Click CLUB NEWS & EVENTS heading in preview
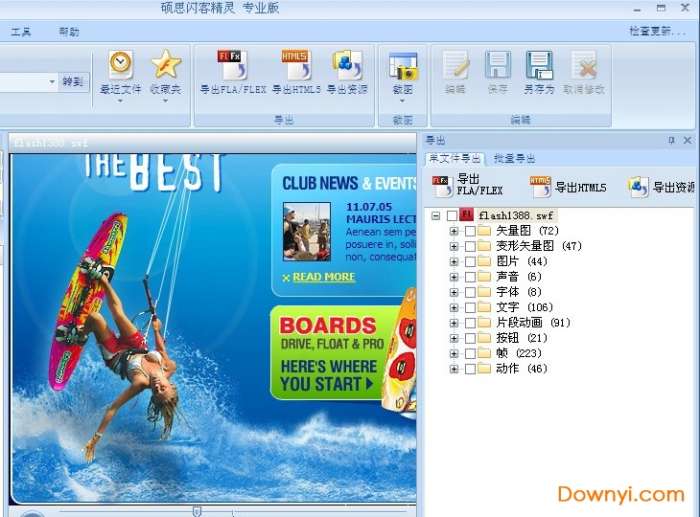This screenshot has height=517, width=700. [x=349, y=183]
